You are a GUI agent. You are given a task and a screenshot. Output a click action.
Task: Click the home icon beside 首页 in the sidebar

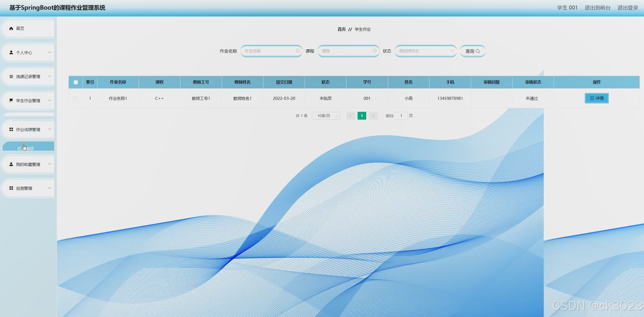[11, 28]
